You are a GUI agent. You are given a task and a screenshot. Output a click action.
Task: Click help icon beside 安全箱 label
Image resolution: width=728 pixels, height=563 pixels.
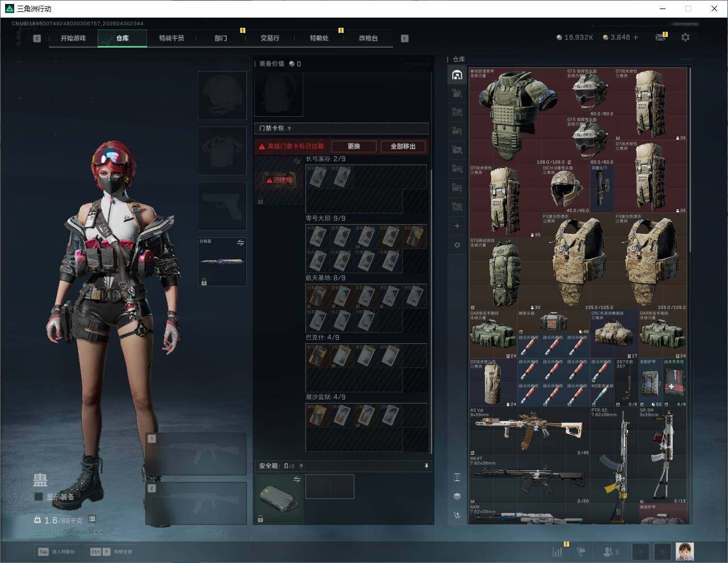(301, 466)
